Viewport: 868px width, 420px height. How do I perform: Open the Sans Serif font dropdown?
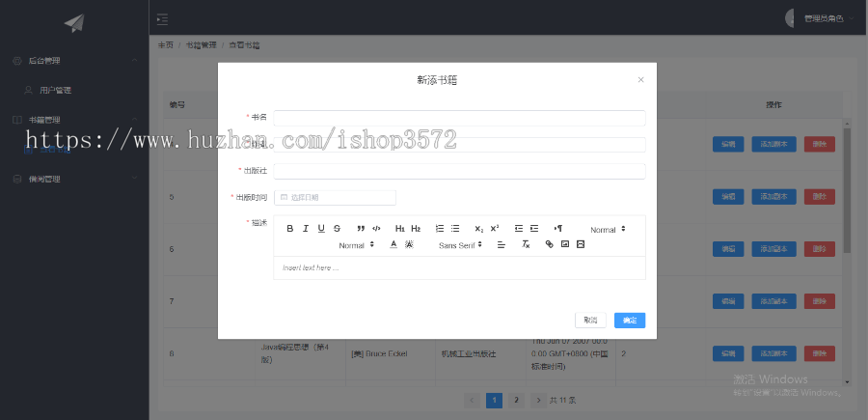[x=460, y=245]
